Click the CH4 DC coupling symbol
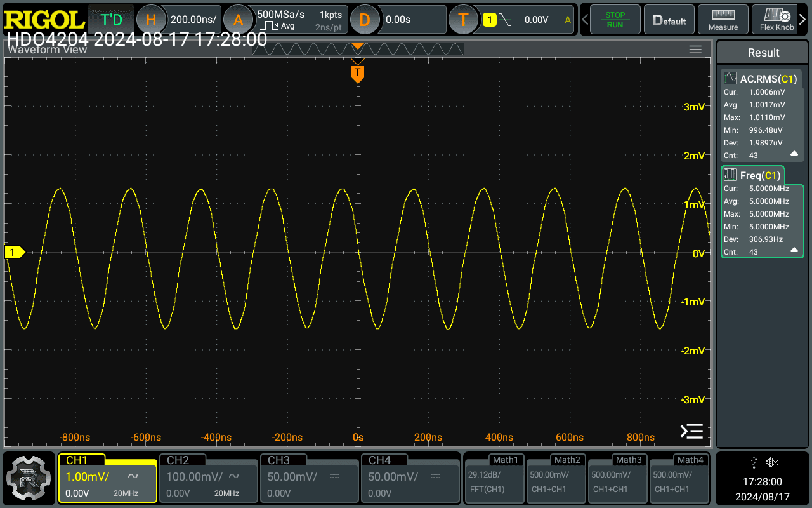 point(435,476)
